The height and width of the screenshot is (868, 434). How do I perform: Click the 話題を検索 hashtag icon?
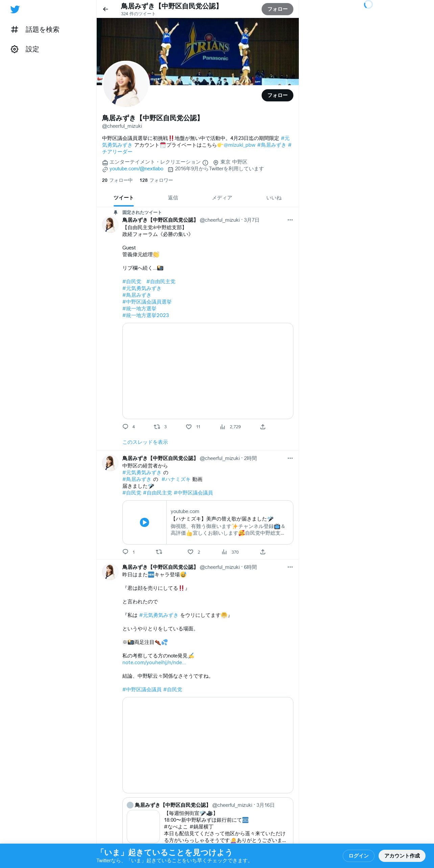15,30
